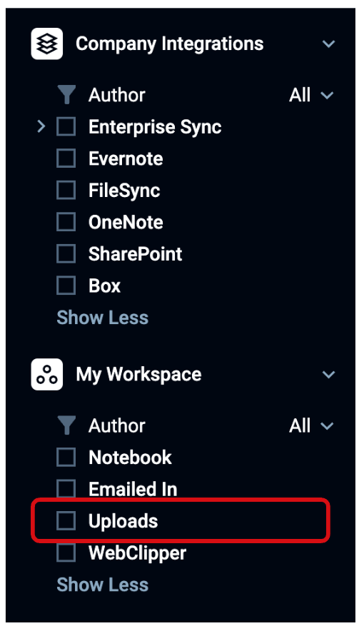Check the Enterprise Sync checkbox
The height and width of the screenshot is (631, 364).
click(66, 127)
